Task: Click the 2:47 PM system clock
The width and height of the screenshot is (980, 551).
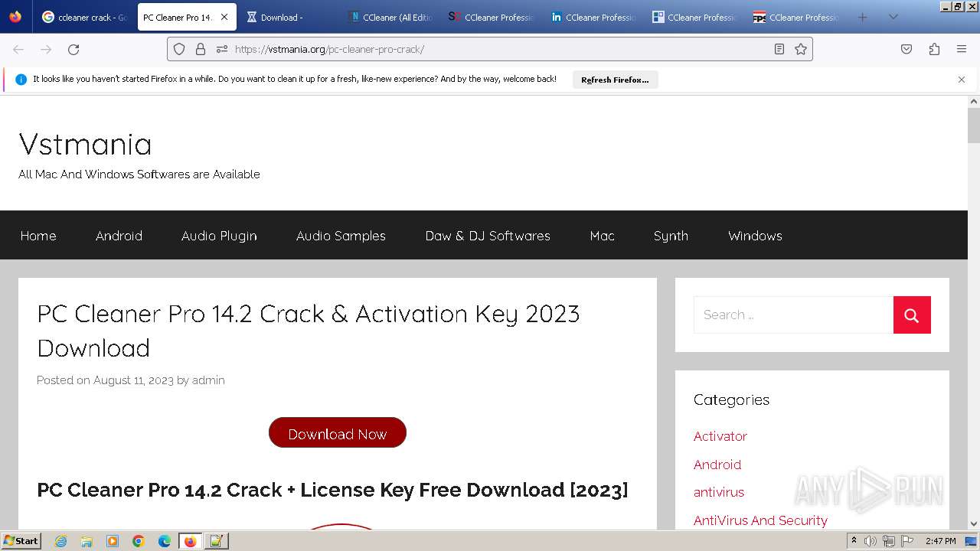Action: click(x=940, y=541)
